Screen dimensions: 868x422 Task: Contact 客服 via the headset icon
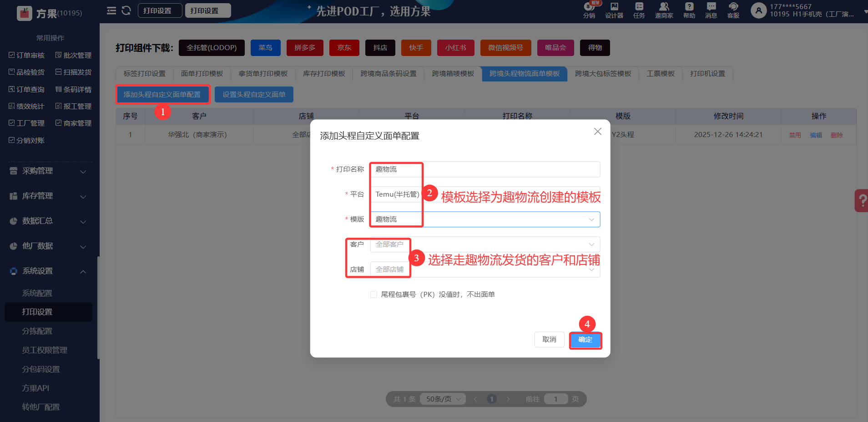[x=733, y=10]
